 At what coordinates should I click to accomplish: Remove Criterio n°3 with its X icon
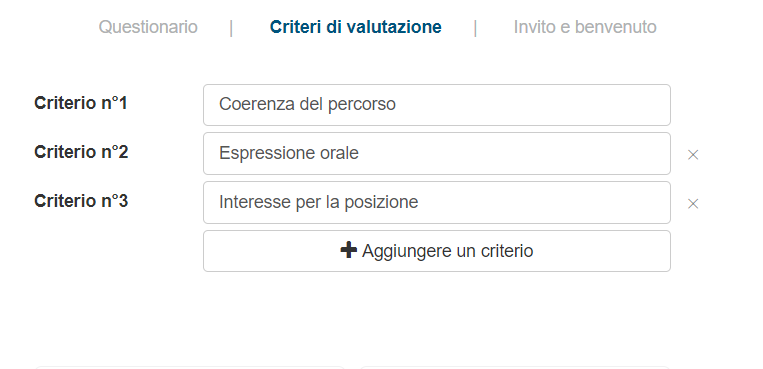click(693, 204)
